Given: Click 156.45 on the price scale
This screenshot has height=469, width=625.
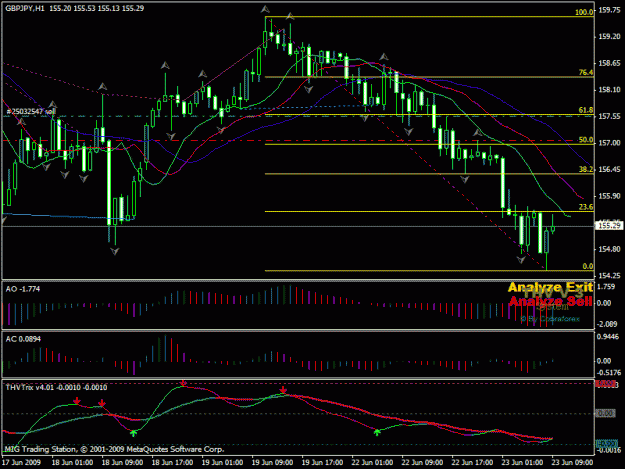Looking at the screenshot, I should click(x=609, y=170).
